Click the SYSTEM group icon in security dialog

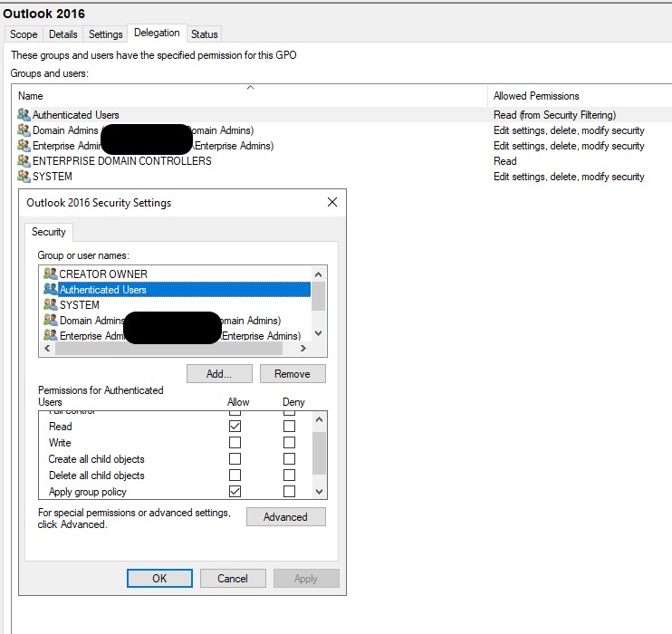point(50,304)
